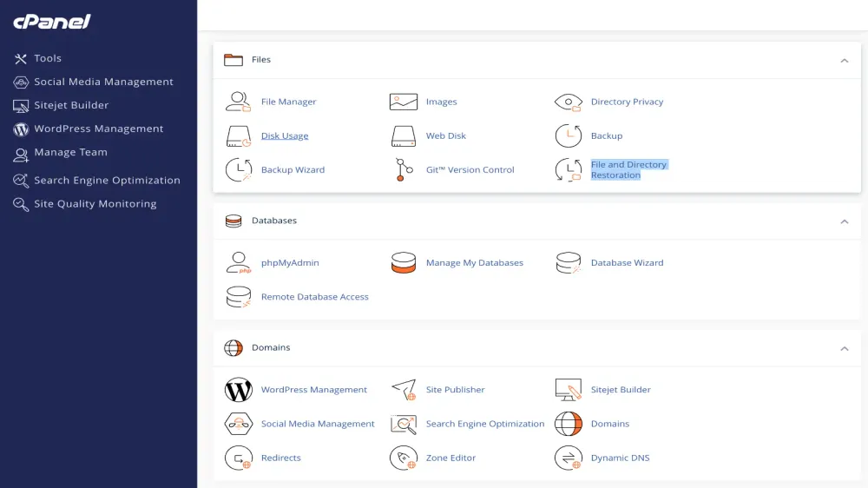The width and height of the screenshot is (868, 488).
Task: Click File and Directory Restoration icon
Action: (569, 169)
